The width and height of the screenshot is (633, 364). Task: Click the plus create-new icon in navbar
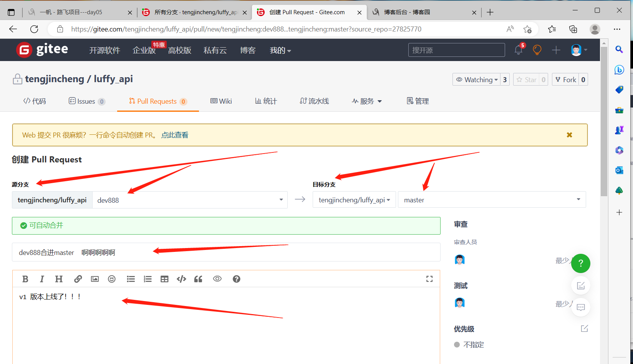click(556, 50)
